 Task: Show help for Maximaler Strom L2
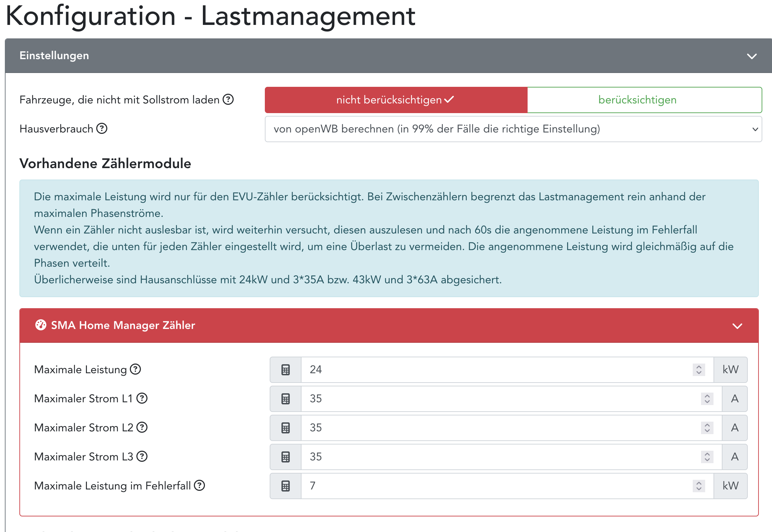[142, 428]
